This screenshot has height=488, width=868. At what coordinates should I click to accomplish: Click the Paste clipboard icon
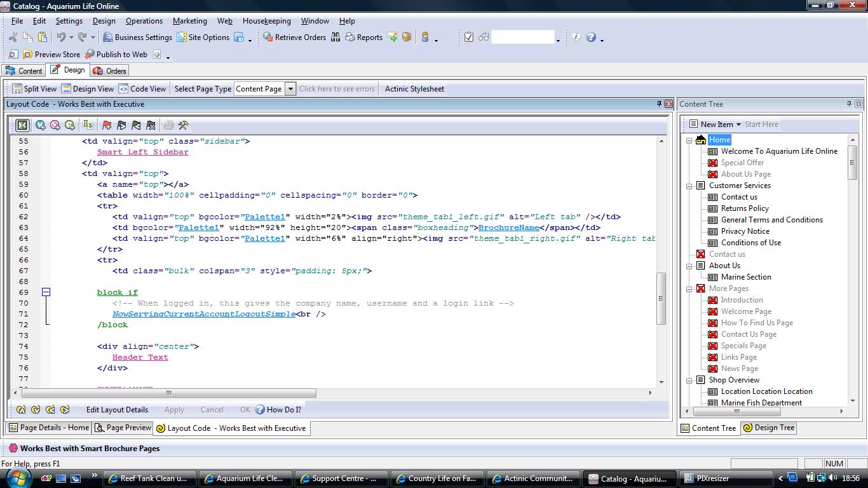point(42,37)
